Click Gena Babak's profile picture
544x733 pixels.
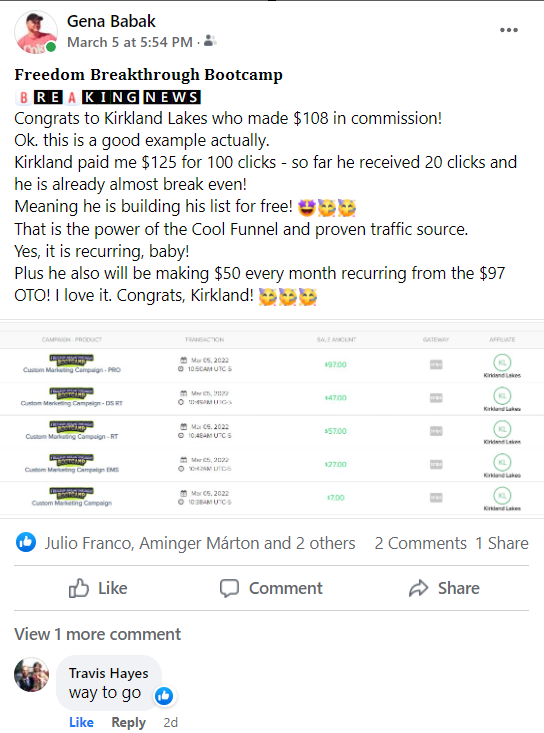[x=36, y=32]
